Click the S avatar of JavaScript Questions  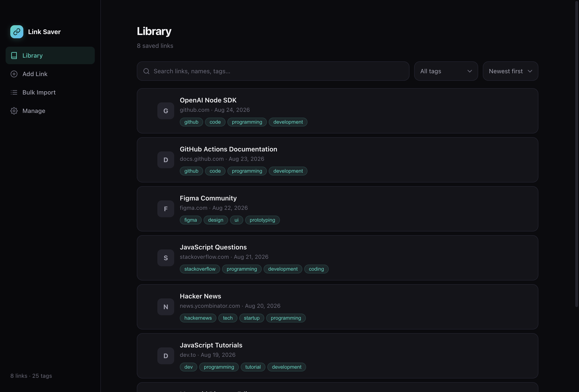166,258
